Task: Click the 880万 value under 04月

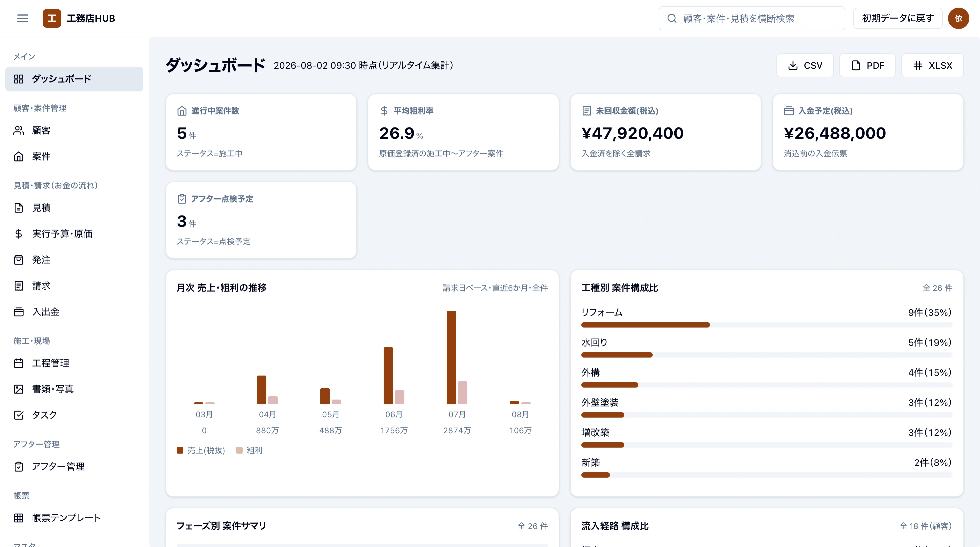Action: (267, 431)
